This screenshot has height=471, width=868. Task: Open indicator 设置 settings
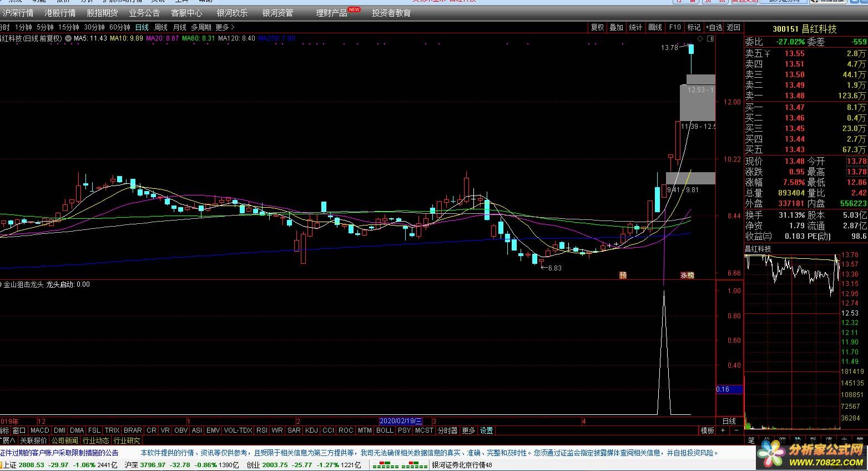[x=487, y=430]
